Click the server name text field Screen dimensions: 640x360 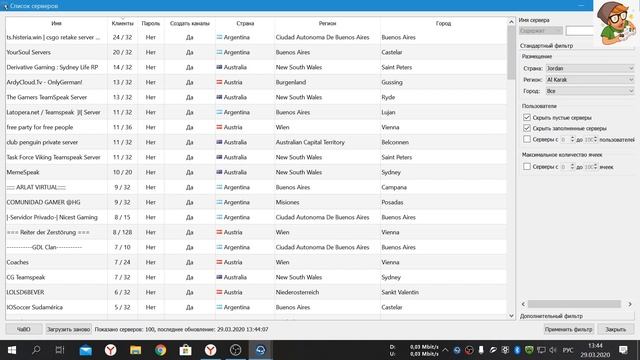[580, 31]
